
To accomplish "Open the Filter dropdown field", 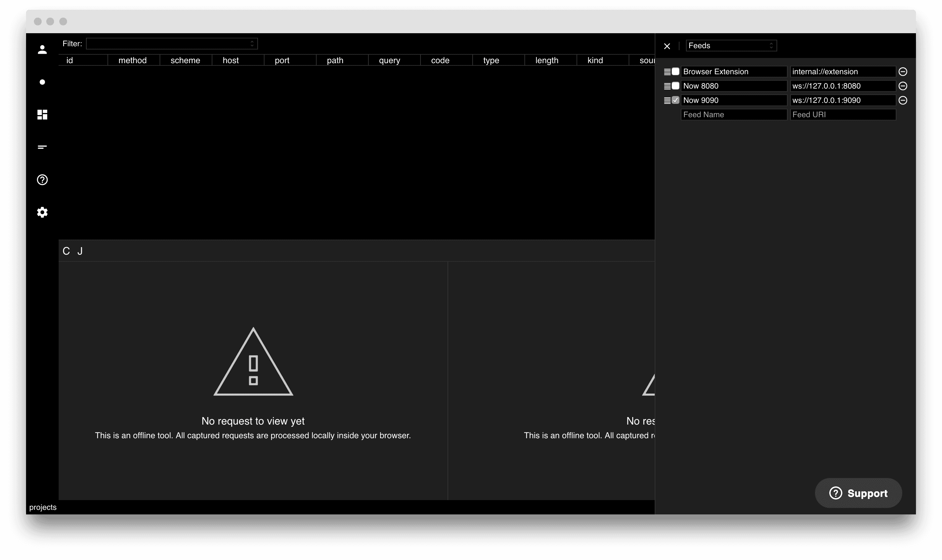I will click(172, 44).
